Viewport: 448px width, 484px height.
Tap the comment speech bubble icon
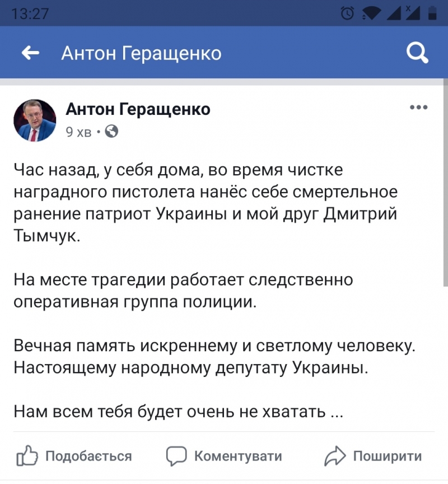[176, 455]
